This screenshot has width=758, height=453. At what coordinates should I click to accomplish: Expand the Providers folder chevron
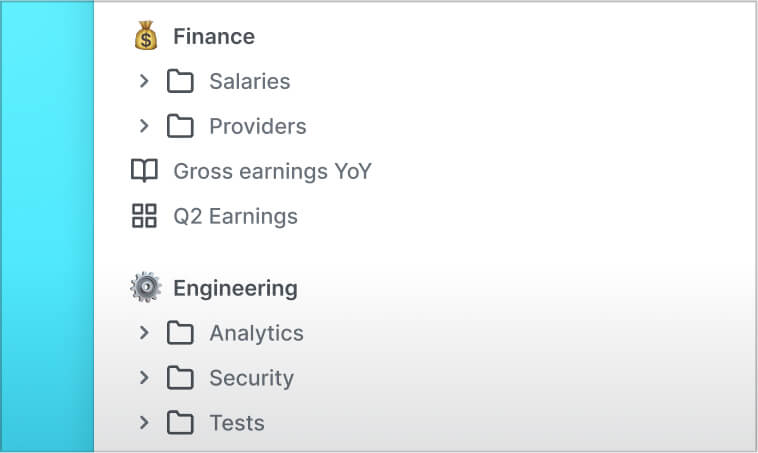click(144, 126)
